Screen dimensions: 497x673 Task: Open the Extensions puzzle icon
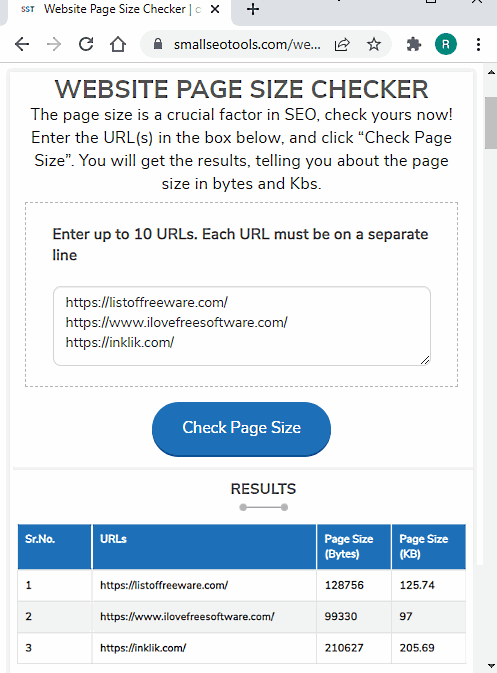pos(414,44)
